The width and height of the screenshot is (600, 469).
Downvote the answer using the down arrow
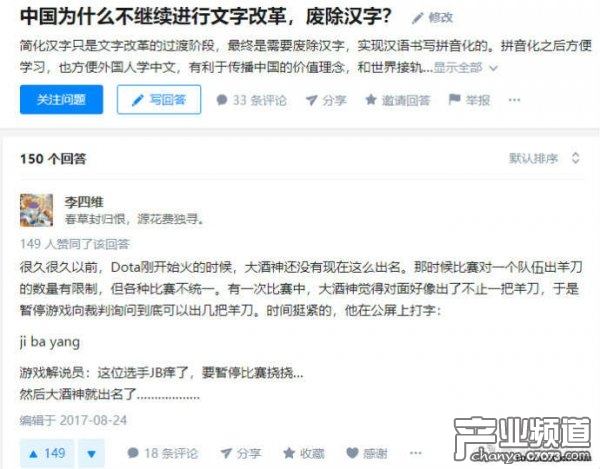(x=91, y=454)
